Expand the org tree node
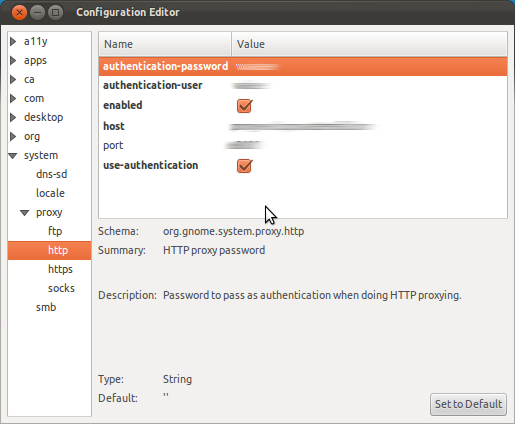 pyautogui.click(x=13, y=136)
